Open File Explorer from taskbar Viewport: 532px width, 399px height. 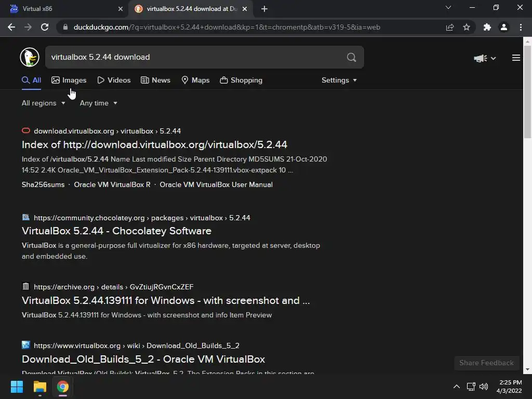click(39, 387)
